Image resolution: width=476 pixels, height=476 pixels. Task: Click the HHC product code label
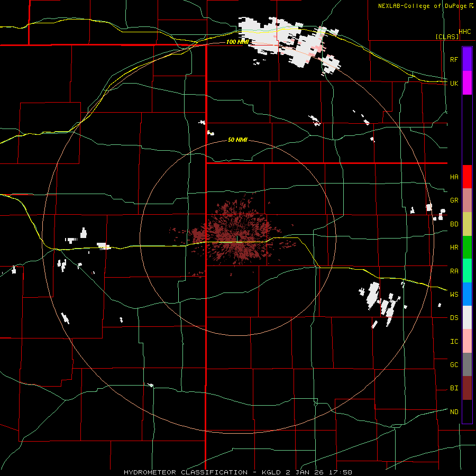[464, 32]
